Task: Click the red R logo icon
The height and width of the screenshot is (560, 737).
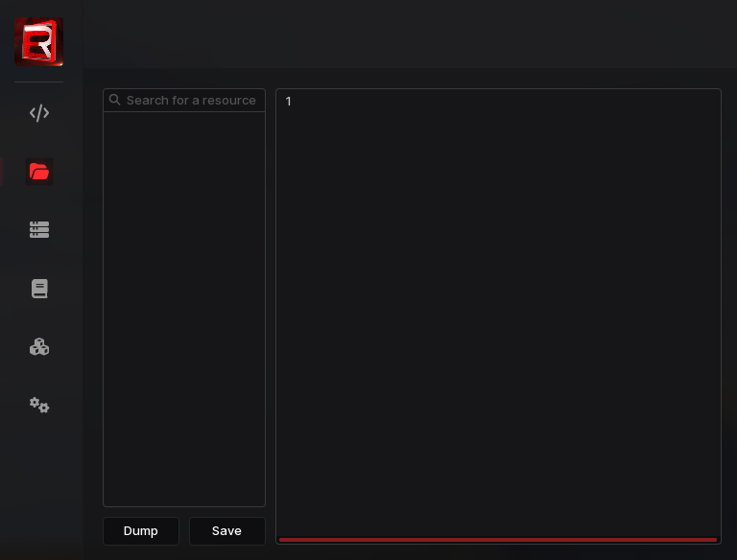Action: 39,42
